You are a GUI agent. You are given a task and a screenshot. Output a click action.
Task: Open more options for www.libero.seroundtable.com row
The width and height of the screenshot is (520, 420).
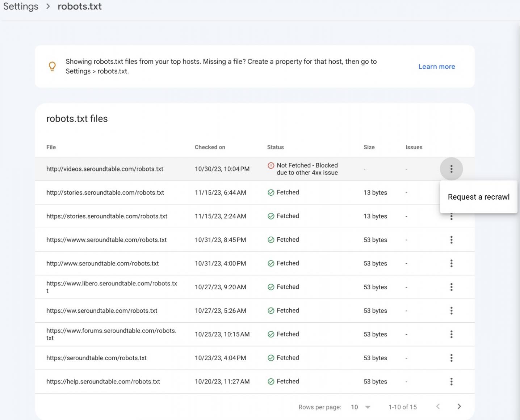(x=451, y=287)
